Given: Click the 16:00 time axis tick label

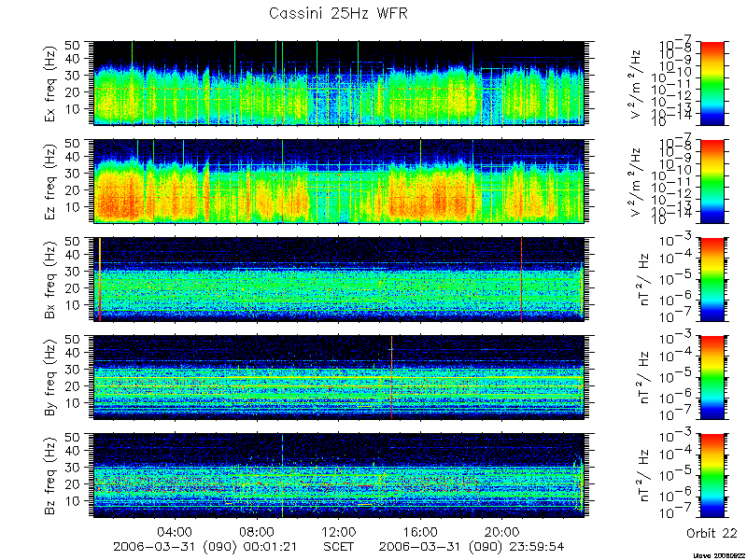Looking at the screenshot, I should 421,531.
